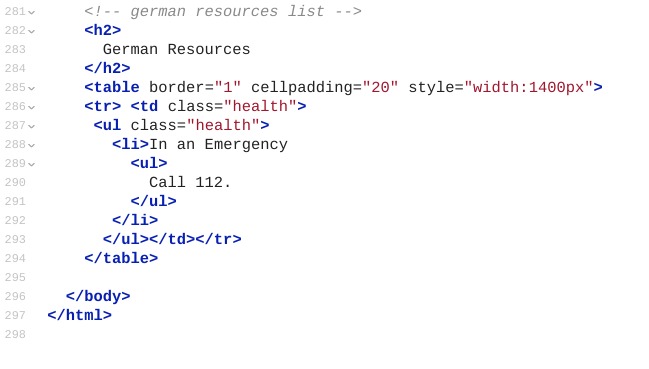
Task: Collapse the ul fold arrow at line 287
Action: click(x=31, y=126)
